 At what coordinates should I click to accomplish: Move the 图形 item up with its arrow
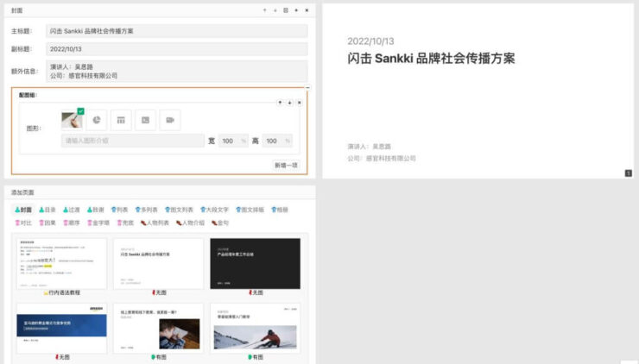[280, 103]
